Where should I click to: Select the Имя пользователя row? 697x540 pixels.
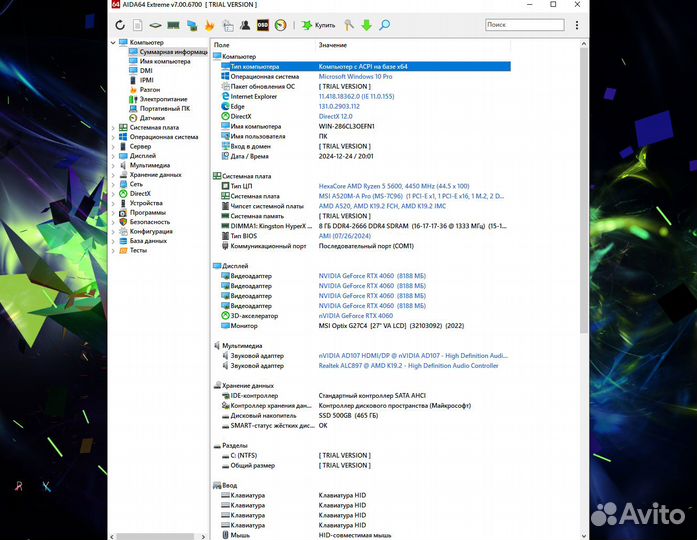365,136
